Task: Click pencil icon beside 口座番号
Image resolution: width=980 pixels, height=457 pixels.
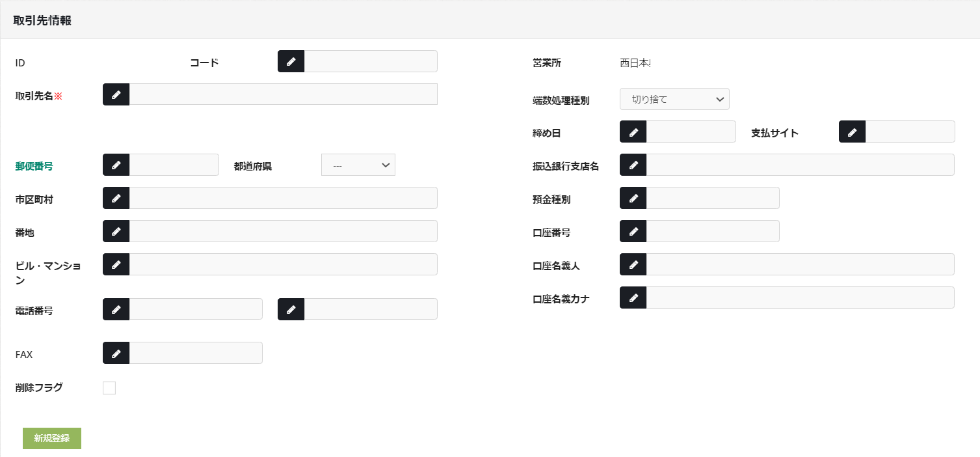Action: pos(633,231)
